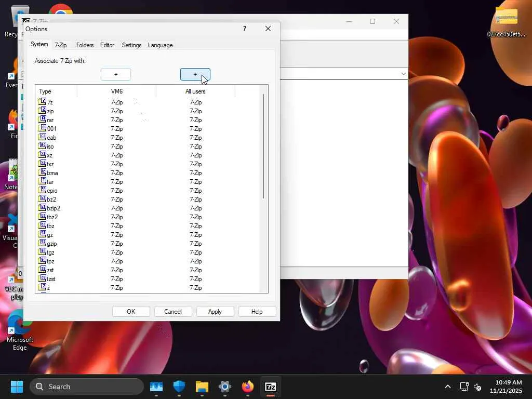Open the Windows Start menu

pos(17,387)
